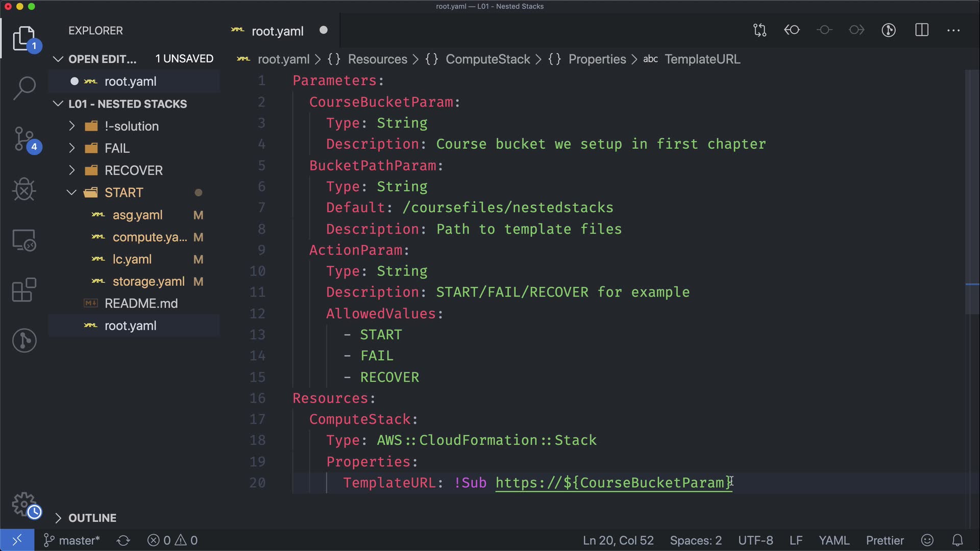Click the editor vertical scrollbar
This screenshot has height=551, width=980.
tap(972, 204)
